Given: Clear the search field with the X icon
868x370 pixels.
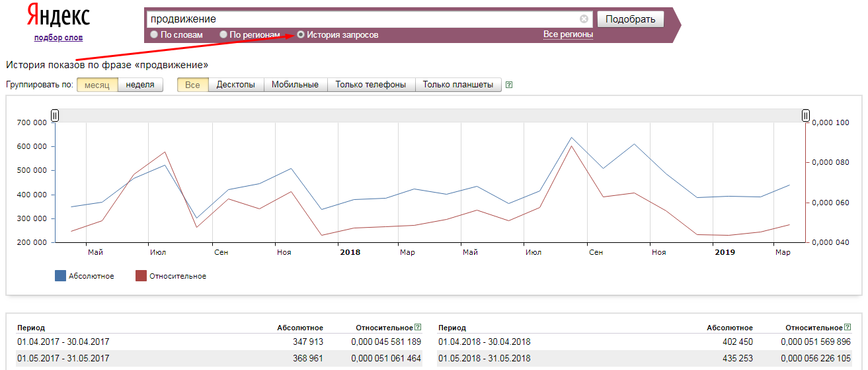Looking at the screenshot, I should click(584, 19).
